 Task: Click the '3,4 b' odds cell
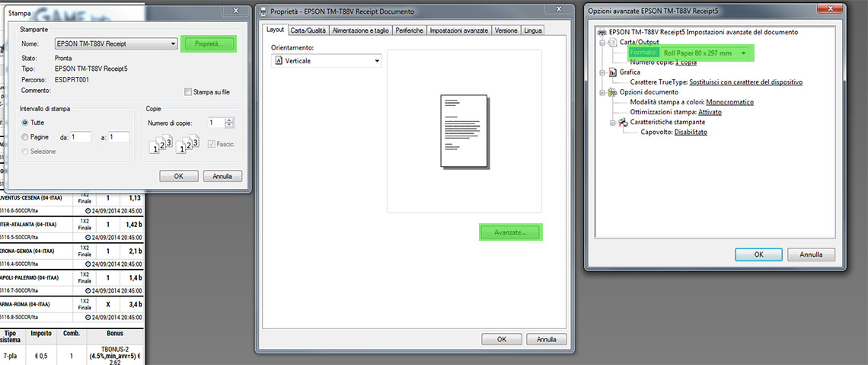pos(132,305)
